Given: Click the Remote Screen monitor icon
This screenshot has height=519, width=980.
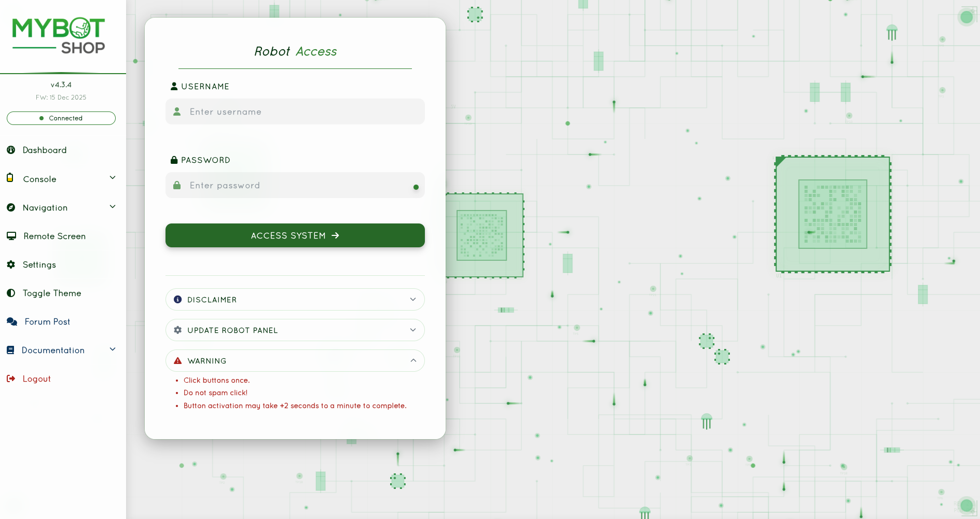Looking at the screenshot, I should 11,236.
